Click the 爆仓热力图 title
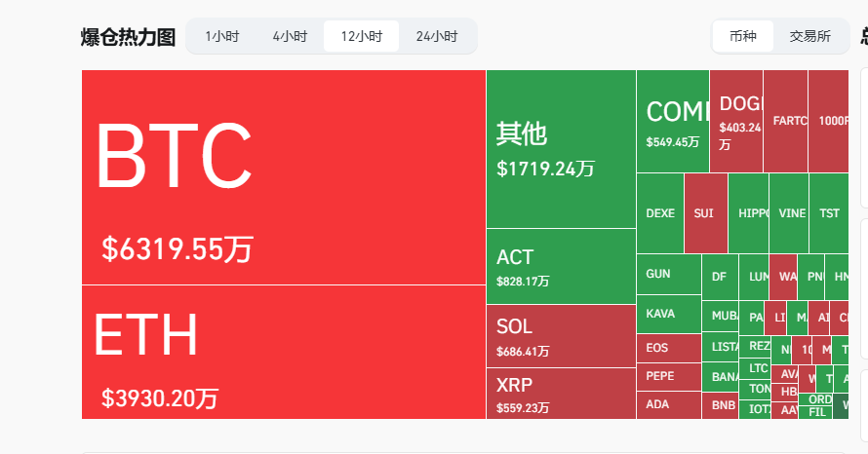Screen dimensions: 868x454 [128, 37]
